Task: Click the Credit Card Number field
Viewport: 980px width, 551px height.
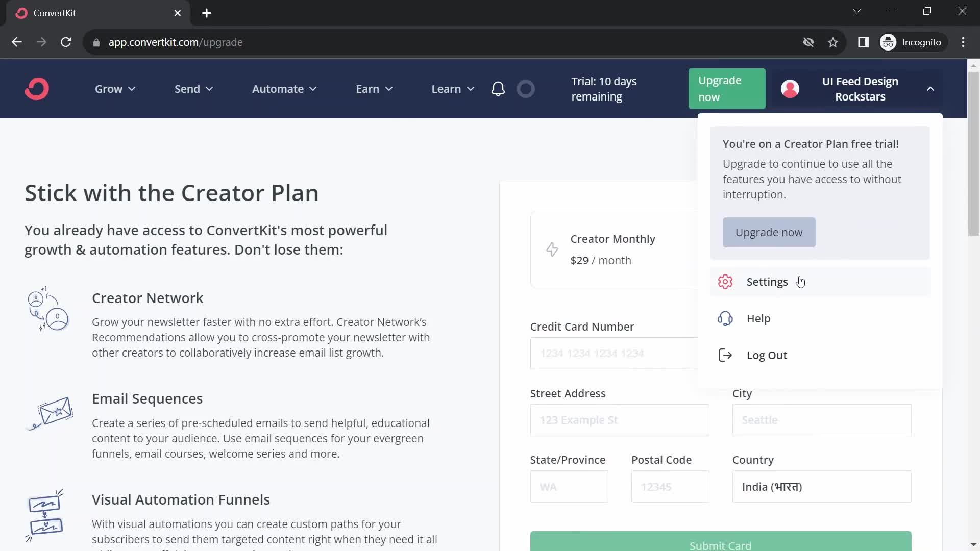Action: tap(614, 353)
